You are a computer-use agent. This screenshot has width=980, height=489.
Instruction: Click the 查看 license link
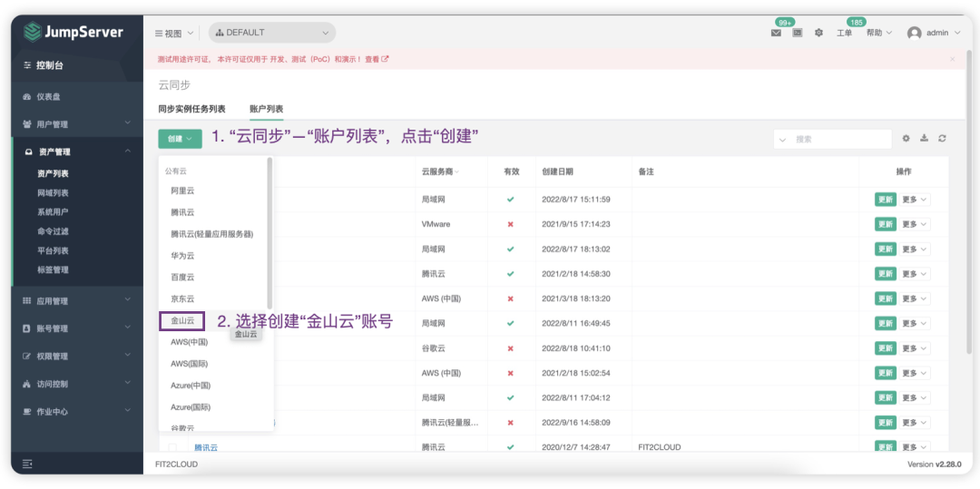click(x=372, y=59)
